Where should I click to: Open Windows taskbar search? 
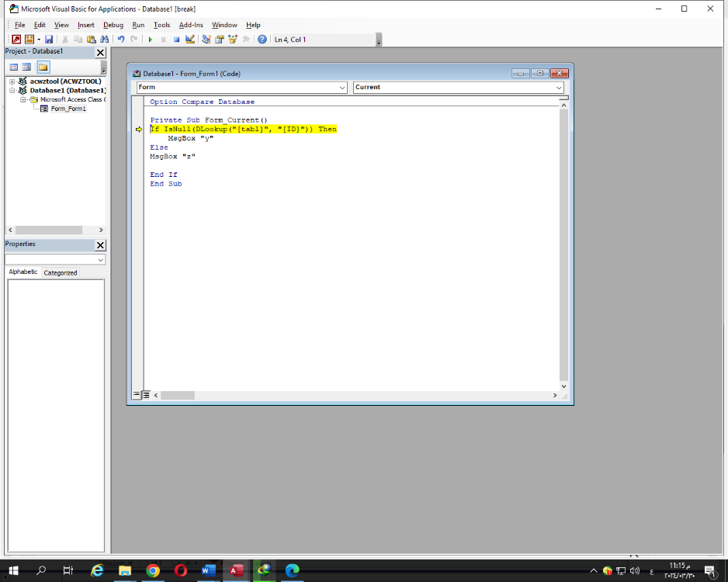click(x=41, y=570)
